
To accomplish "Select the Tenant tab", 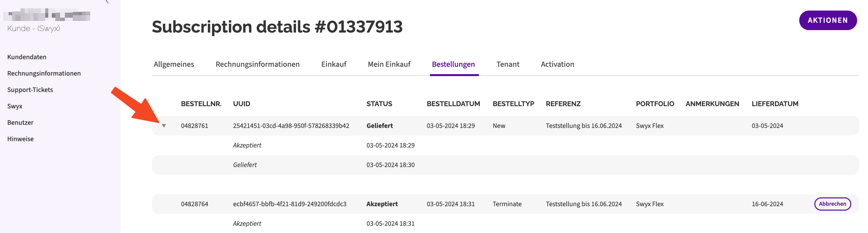I will (508, 64).
